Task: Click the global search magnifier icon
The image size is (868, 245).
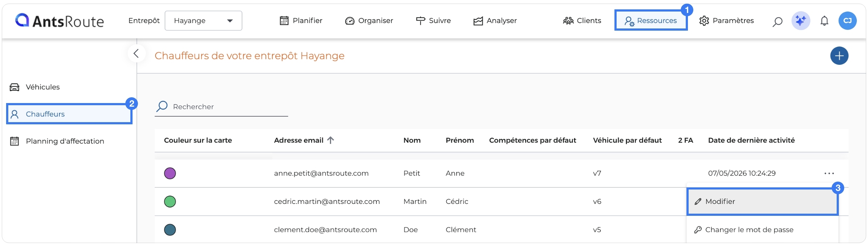Action: pos(777,21)
